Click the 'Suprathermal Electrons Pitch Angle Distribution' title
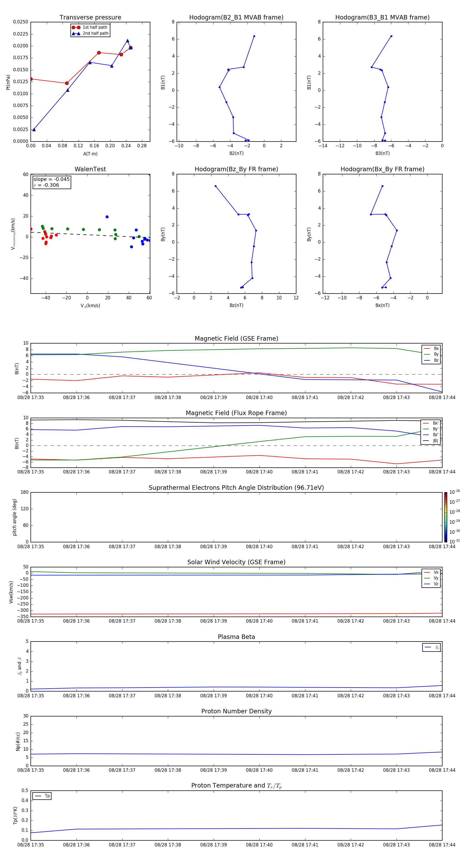This screenshot has width=473, height=868. (x=236, y=488)
